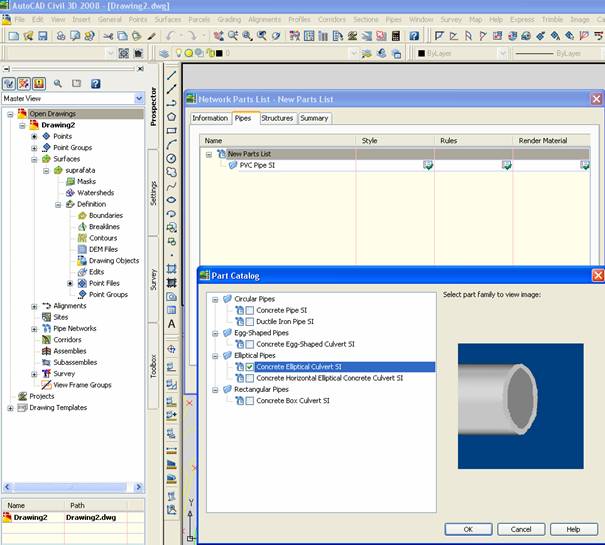
Task: Click the Toolspace preview window icon
Action: 76,83
